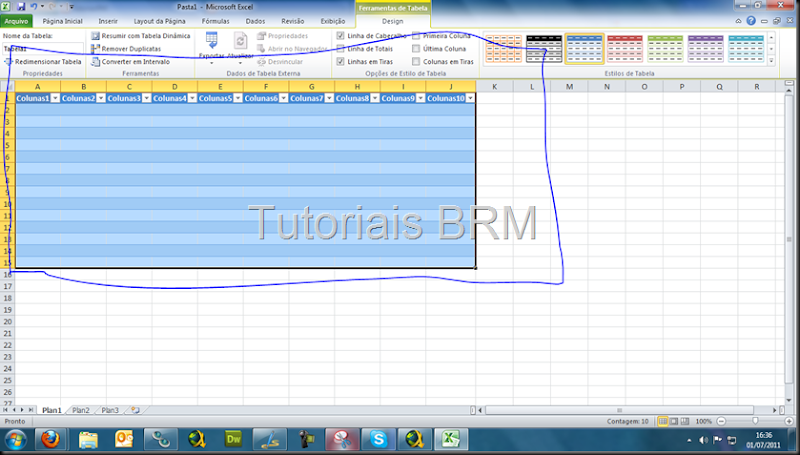
Task: Click the zoom out minus icon
Action: (x=721, y=421)
